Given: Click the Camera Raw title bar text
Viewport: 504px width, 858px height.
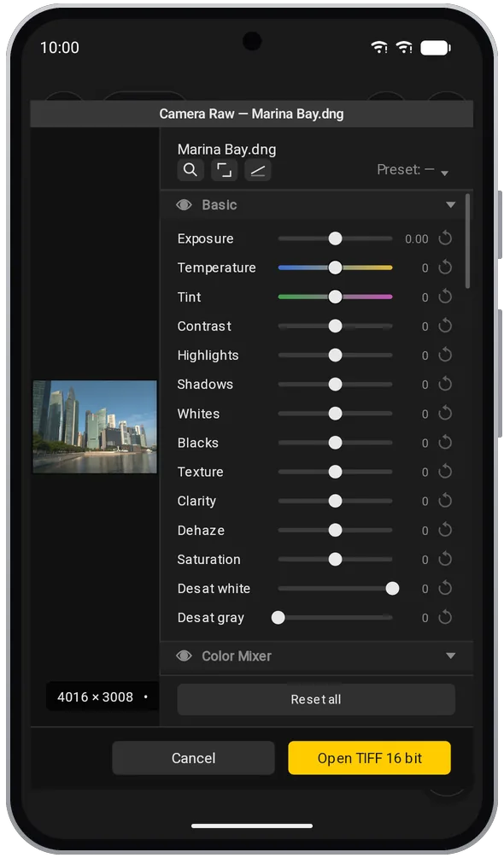Looking at the screenshot, I should 252,114.
